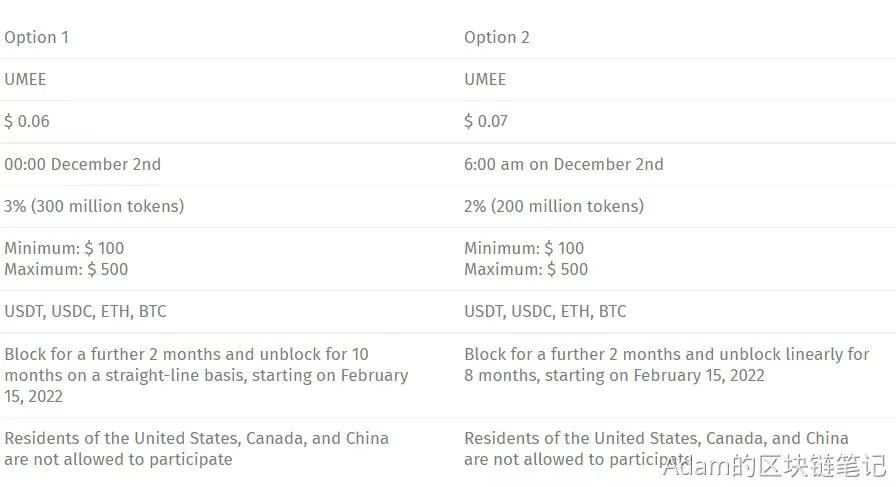Click the Option 2 header text
This screenshot has width=896, height=487.
pyautogui.click(x=497, y=38)
